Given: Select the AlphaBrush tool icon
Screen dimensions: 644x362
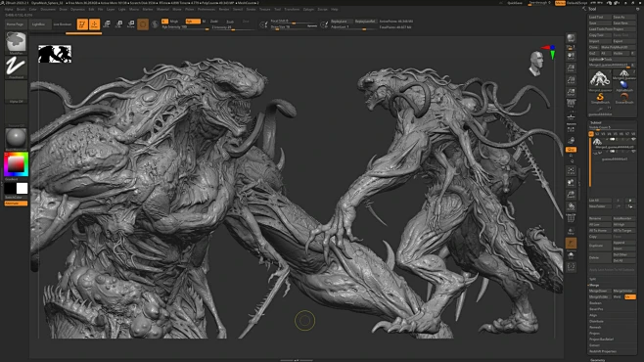Looking at the screenshot, I should coord(623,85).
